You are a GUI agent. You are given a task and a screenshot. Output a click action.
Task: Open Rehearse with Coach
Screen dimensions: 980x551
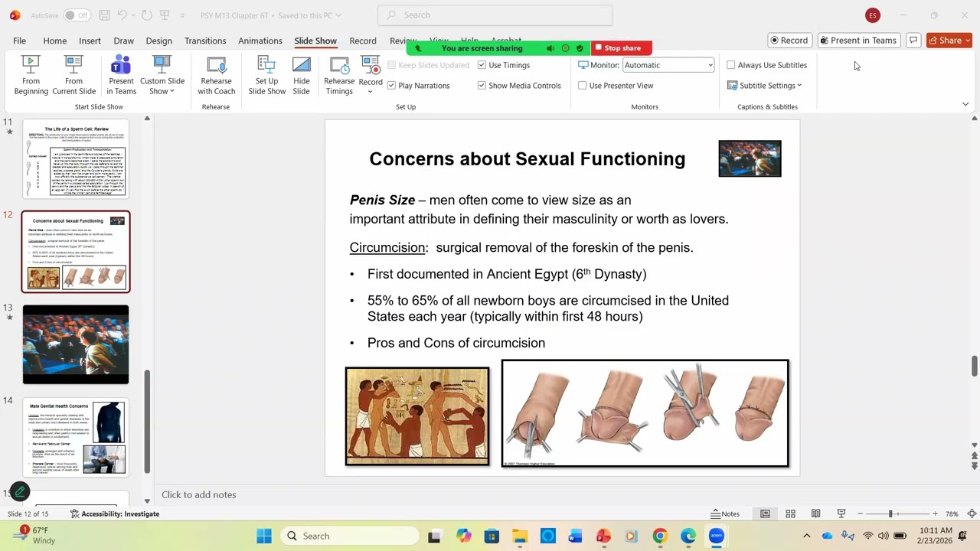pos(216,76)
